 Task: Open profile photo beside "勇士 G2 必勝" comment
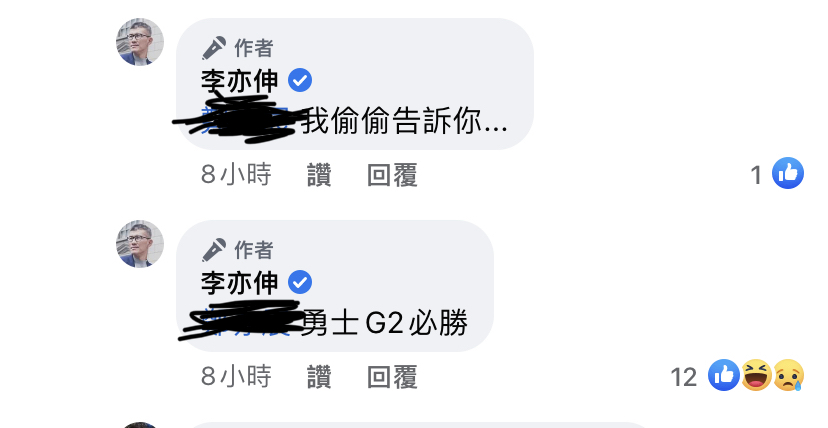[140, 244]
